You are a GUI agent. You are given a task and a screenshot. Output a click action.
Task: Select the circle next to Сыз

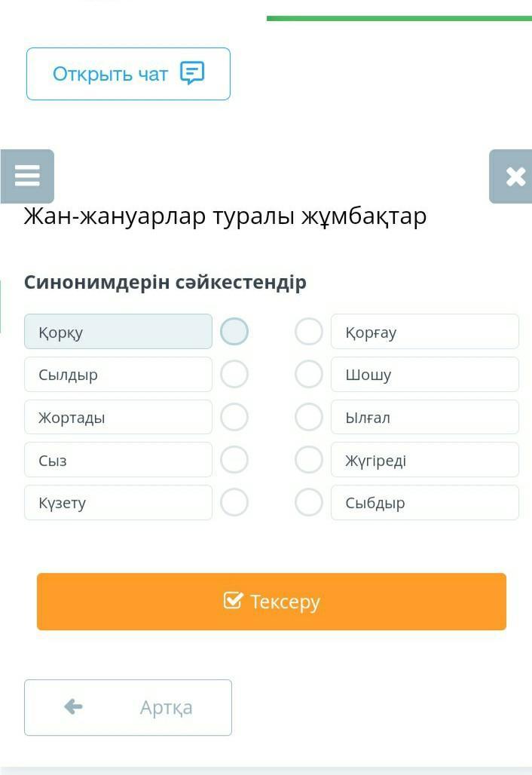tap(234, 460)
